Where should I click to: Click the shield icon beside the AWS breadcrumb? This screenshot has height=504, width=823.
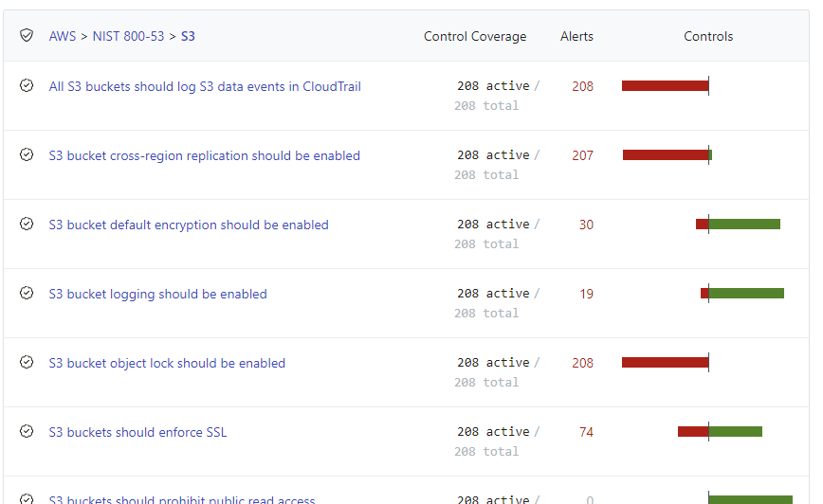[x=27, y=35]
